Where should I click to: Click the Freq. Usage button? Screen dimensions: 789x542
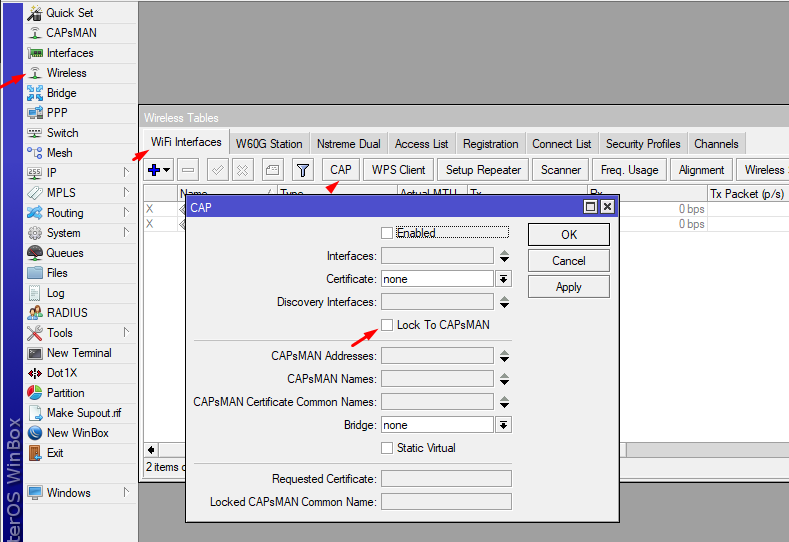pos(629,170)
